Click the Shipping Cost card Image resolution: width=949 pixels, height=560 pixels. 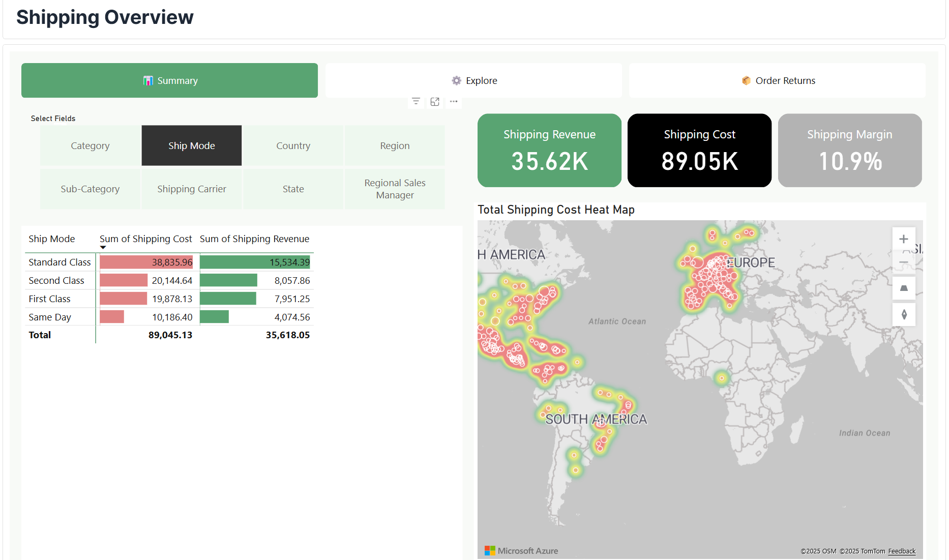coord(699,150)
